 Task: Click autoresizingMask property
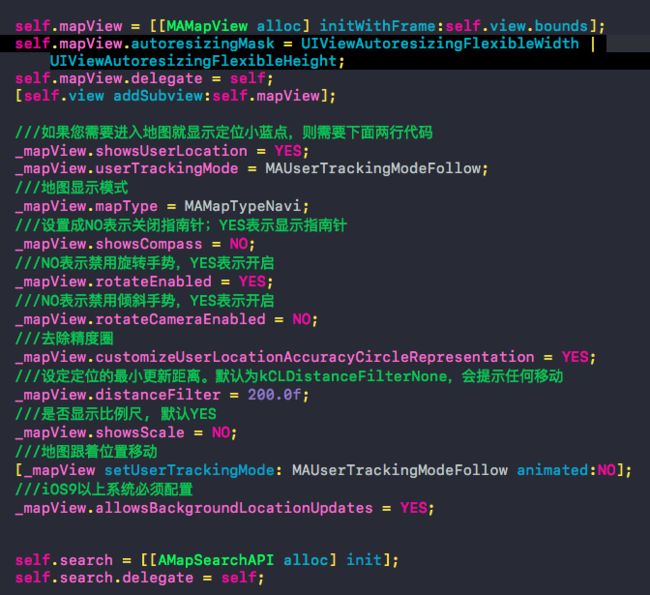click(202, 44)
